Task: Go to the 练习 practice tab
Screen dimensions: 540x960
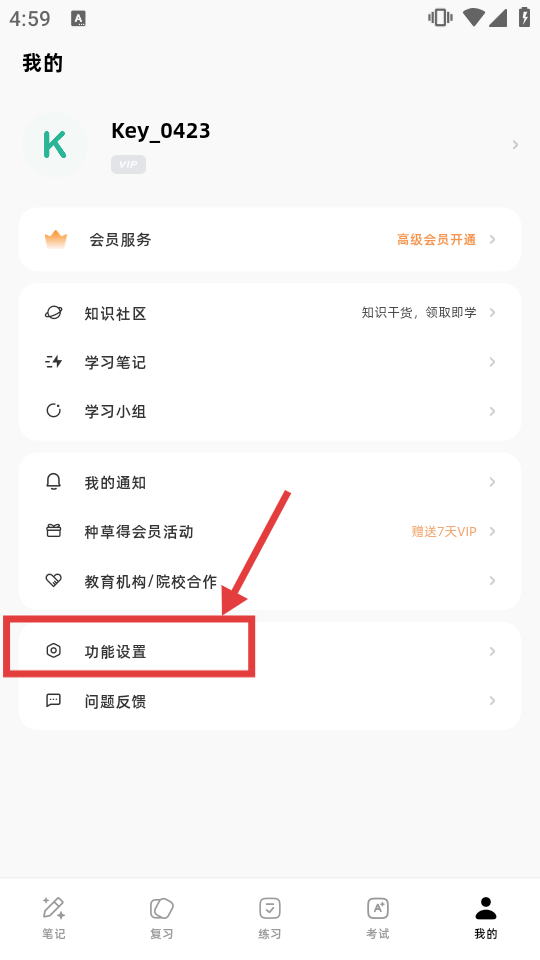Action: click(x=269, y=908)
